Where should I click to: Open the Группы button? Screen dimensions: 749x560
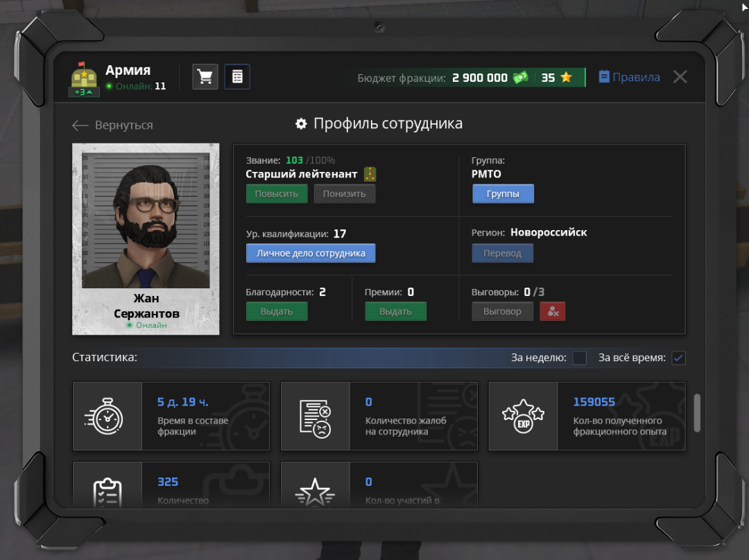tap(503, 194)
